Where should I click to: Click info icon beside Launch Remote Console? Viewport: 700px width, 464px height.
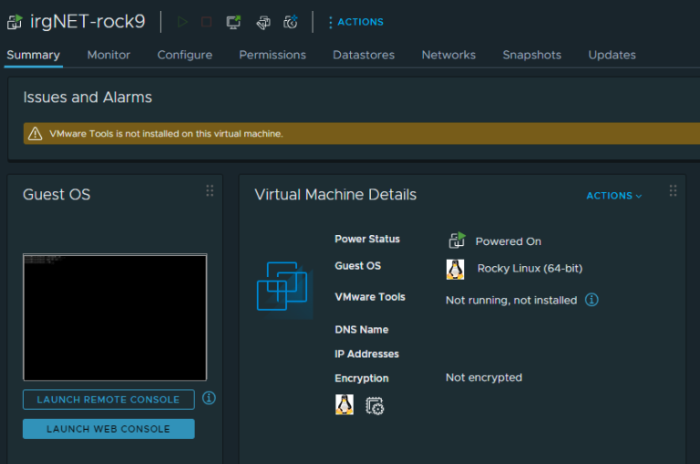pos(209,398)
